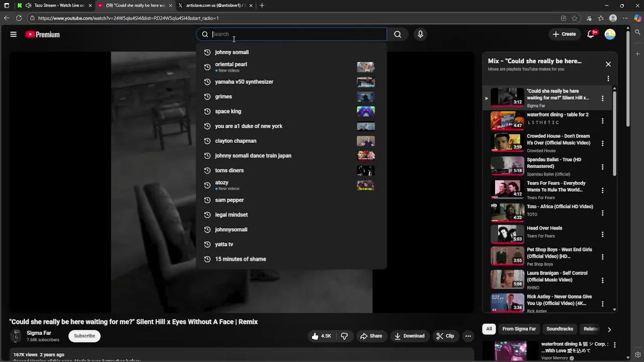Choose 'yamaha v50 synthesizer' suggestion
Viewport: 644px width, 362px height.
click(291, 81)
